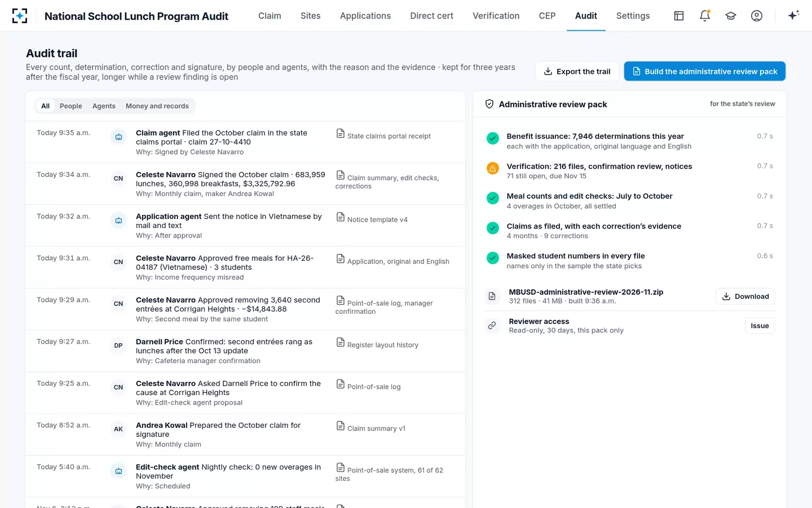Switch to the Applications tab
This screenshot has height=508, width=812.
click(x=365, y=16)
